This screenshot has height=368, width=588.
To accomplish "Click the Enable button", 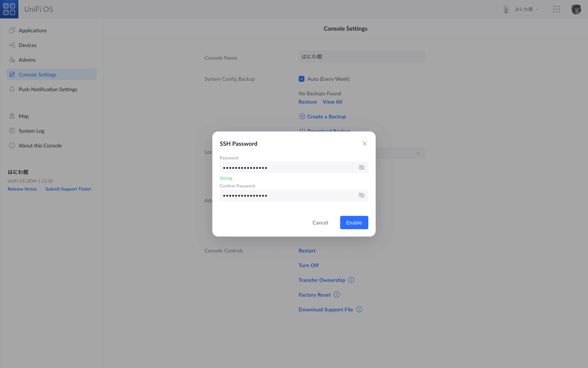I will [354, 223].
